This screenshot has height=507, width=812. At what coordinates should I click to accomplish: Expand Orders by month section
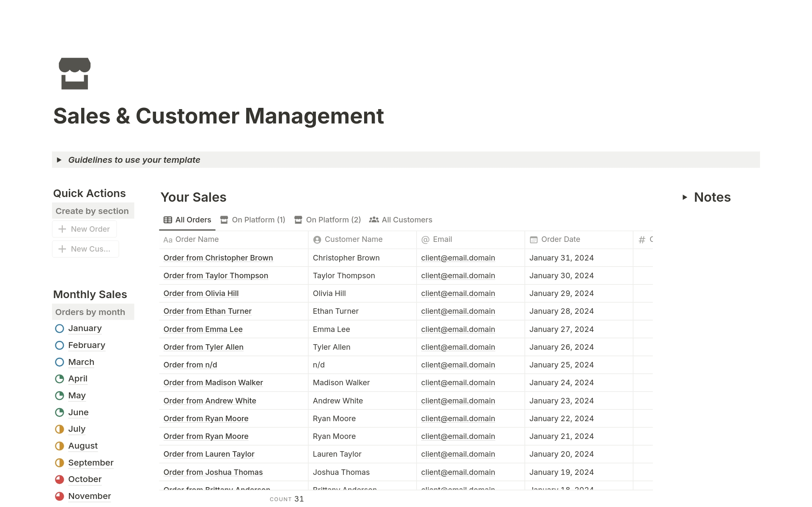tap(91, 311)
